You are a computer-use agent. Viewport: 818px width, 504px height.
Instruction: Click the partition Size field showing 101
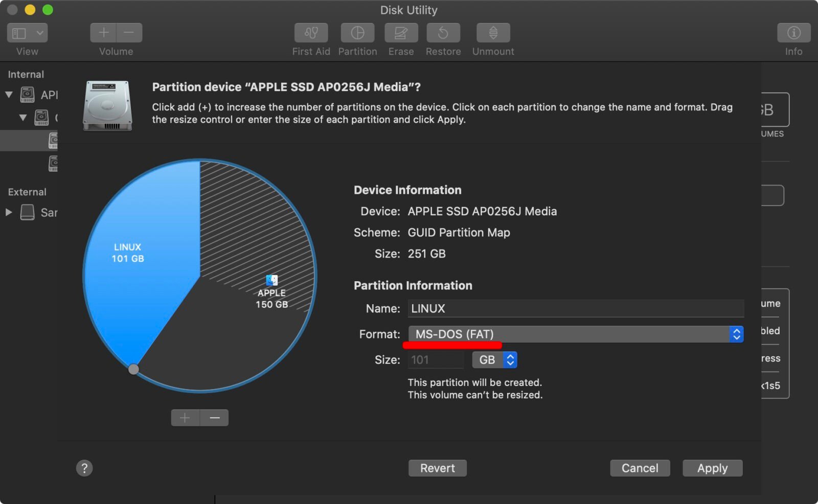coord(436,360)
